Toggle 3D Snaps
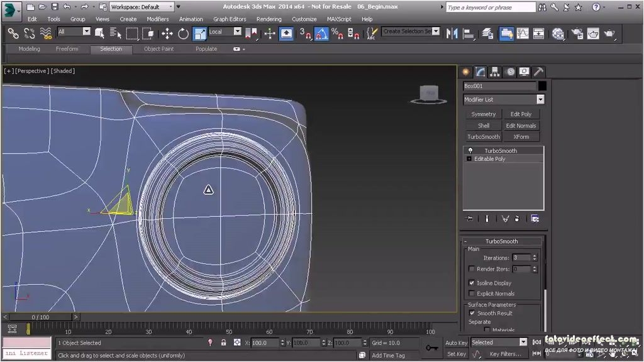Screen dimensions: 644x362 305,34
